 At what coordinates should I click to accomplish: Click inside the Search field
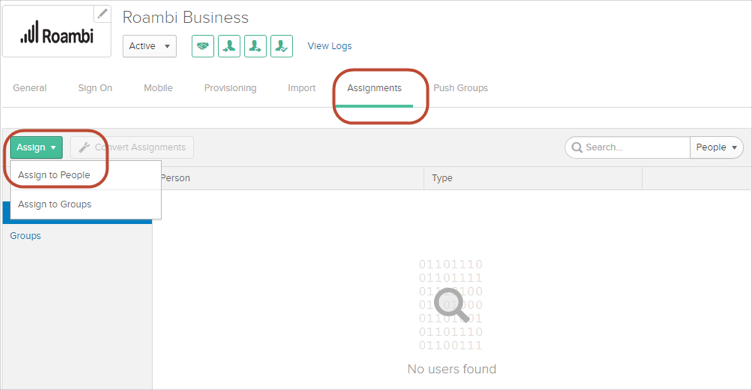627,147
